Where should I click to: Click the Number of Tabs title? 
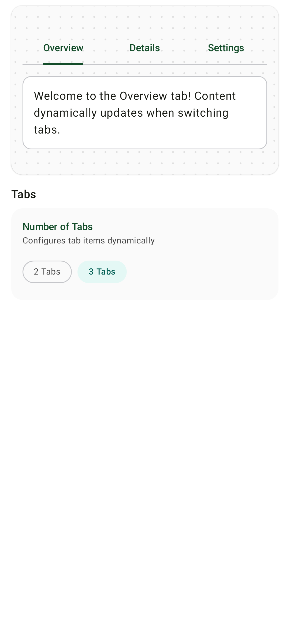coord(58,227)
